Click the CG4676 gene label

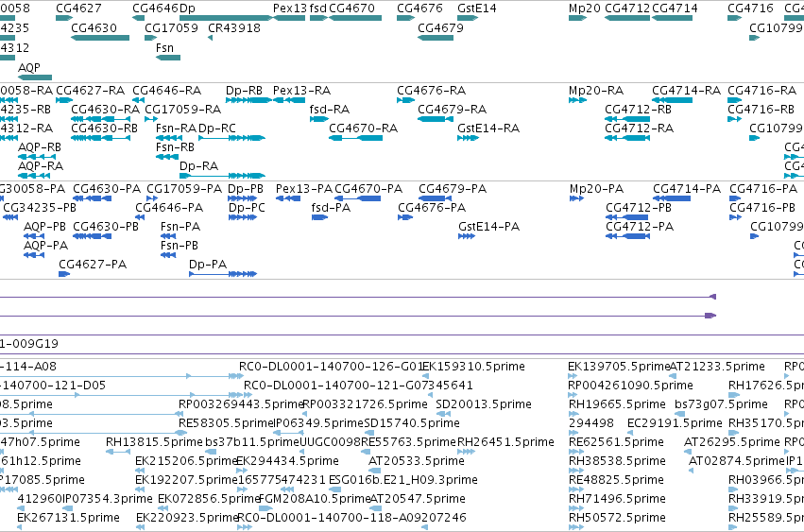click(x=419, y=9)
